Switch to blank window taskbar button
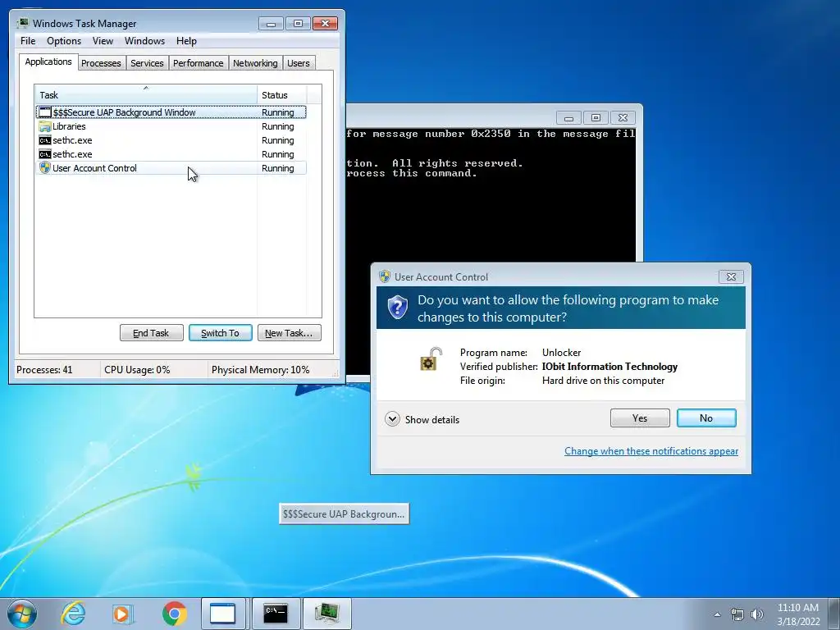This screenshot has height=630, width=840. 223,614
